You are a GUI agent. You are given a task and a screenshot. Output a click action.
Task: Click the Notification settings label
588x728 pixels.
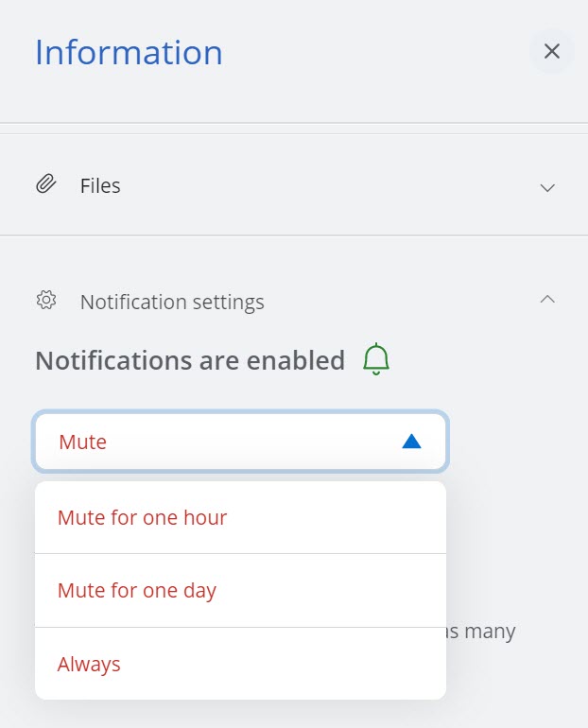point(172,303)
